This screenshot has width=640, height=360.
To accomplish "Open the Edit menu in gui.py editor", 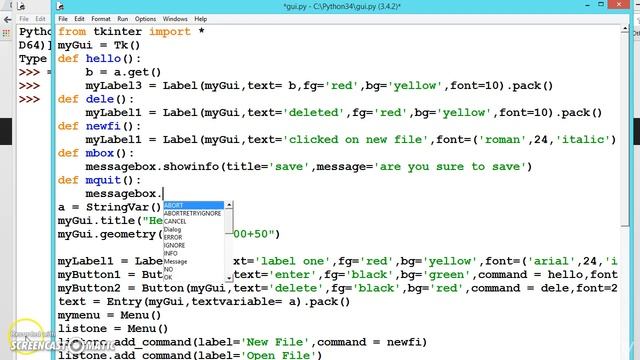I will coord(79,19).
